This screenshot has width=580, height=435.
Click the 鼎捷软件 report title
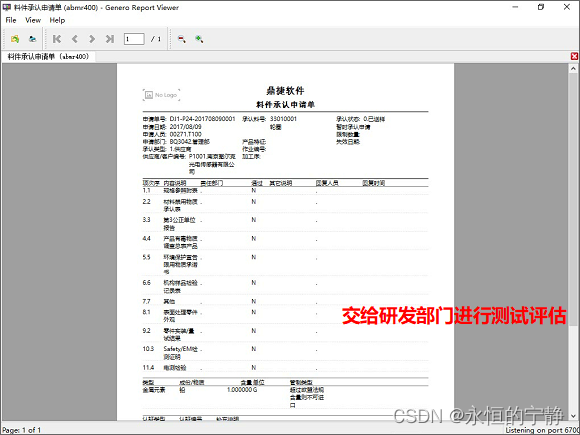pos(285,91)
